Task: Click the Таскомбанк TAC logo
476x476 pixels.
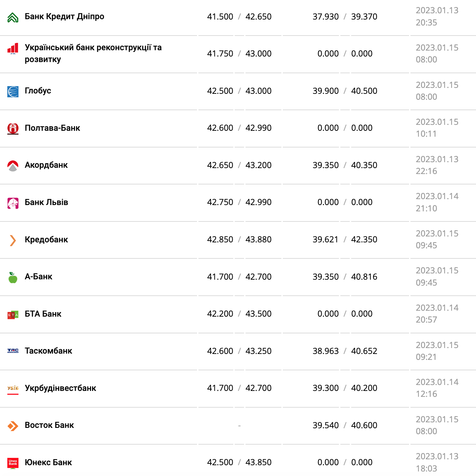Action: point(13,351)
